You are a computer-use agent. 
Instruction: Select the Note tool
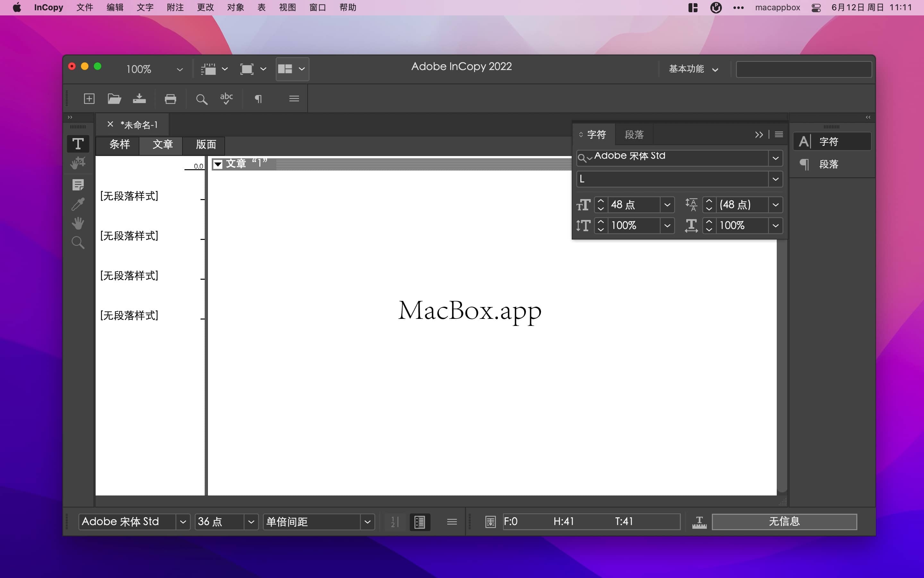point(78,185)
